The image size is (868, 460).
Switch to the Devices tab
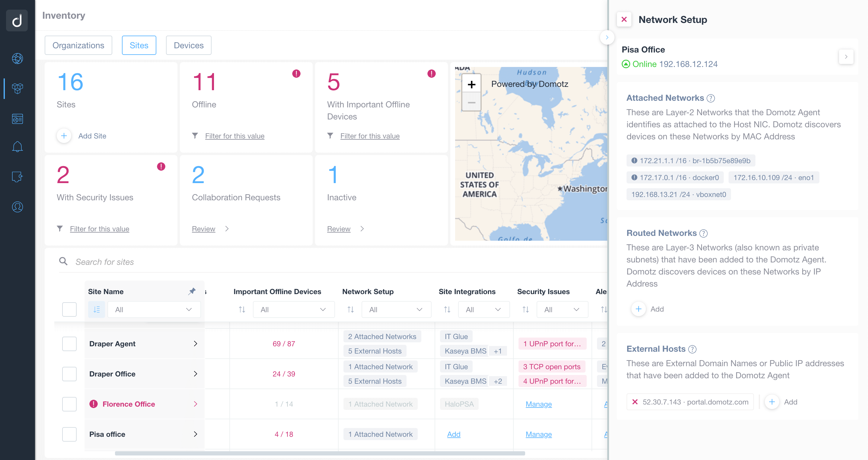tap(188, 45)
